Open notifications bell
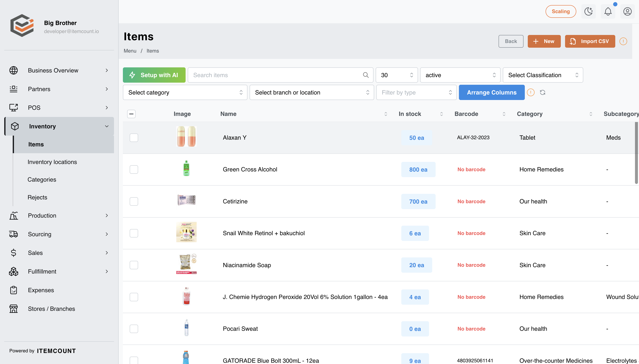Screen dimensions: 639x364 coord(608,11)
